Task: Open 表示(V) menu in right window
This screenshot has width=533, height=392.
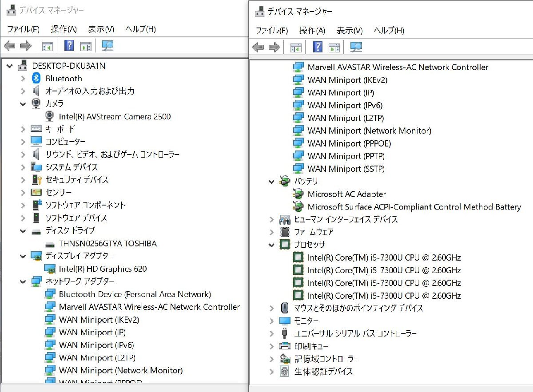Action: coord(350,31)
